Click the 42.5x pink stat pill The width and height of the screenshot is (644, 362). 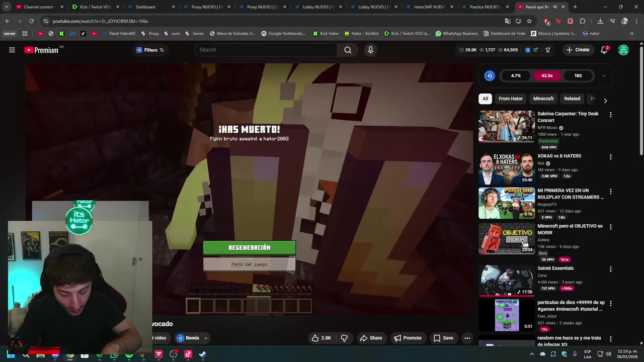pyautogui.click(x=547, y=76)
